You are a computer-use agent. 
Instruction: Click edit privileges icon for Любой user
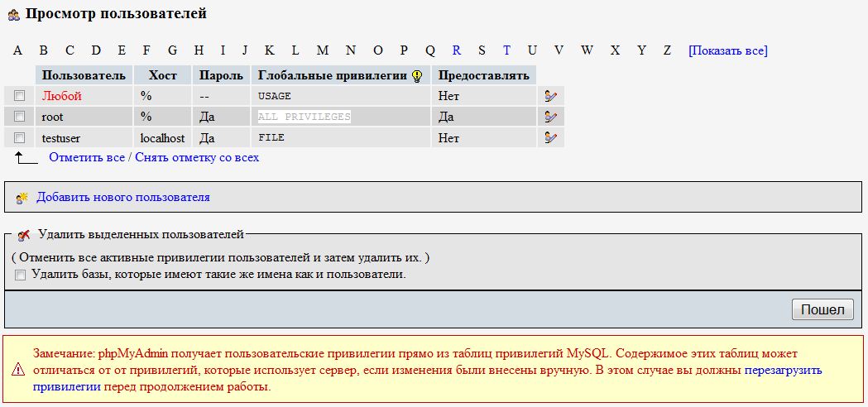click(550, 96)
